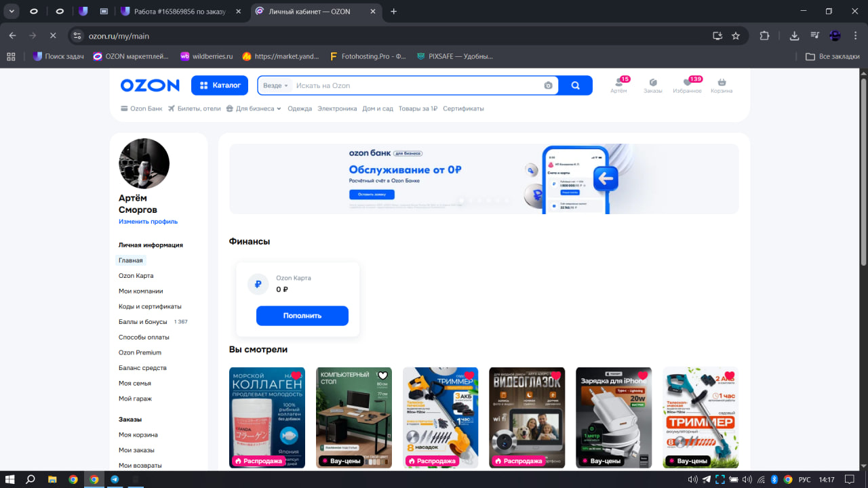The height and width of the screenshot is (488, 868).
Task: Close the Личный кабинет — OZON tab
Action: coord(373,12)
